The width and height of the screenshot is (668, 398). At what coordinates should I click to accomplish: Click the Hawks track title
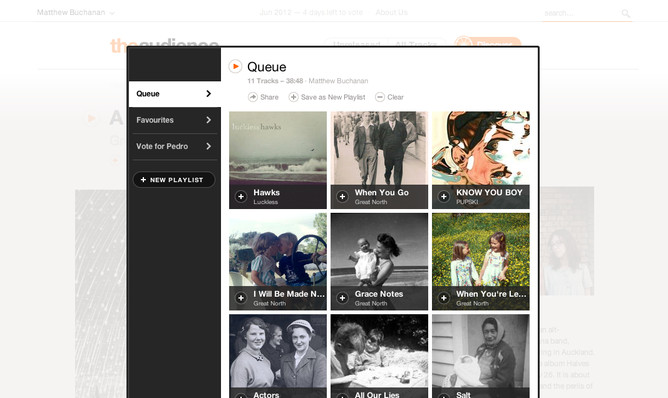(x=267, y=193)
